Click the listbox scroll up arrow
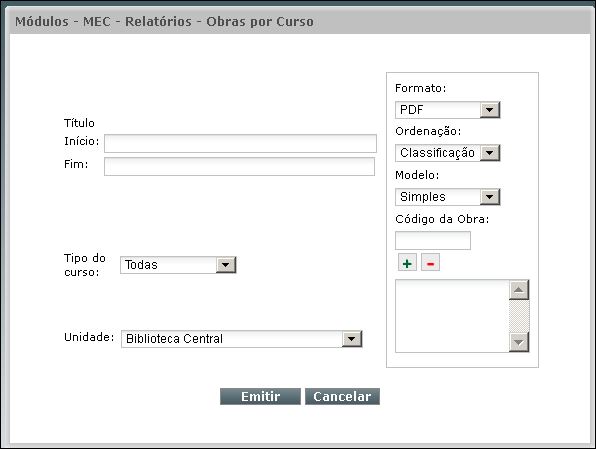The width and height of the screenshot is (596, 449). pos(519,290)
